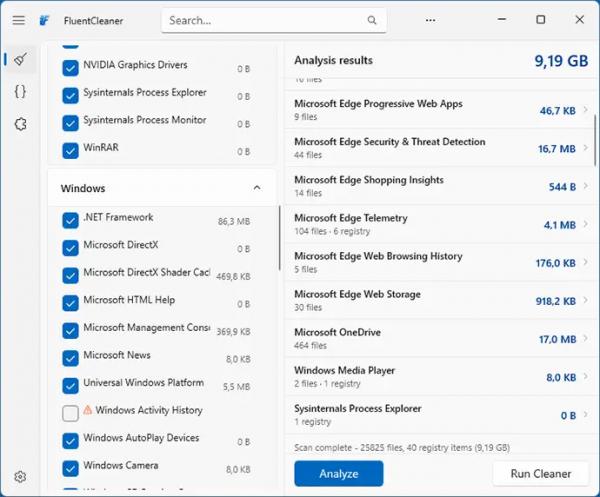This screenshot has width=600, height=497.
Task: Click the search magnifier icon
Action: (372, 20)
